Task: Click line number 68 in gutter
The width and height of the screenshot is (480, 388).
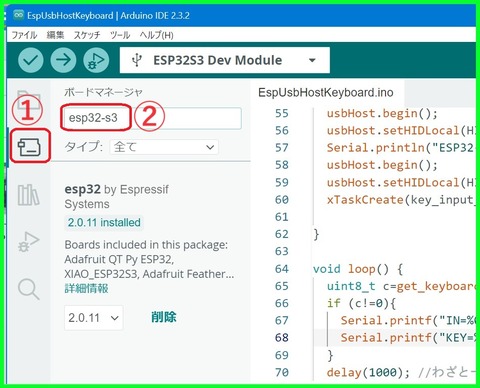Action: tap(282, 338)
